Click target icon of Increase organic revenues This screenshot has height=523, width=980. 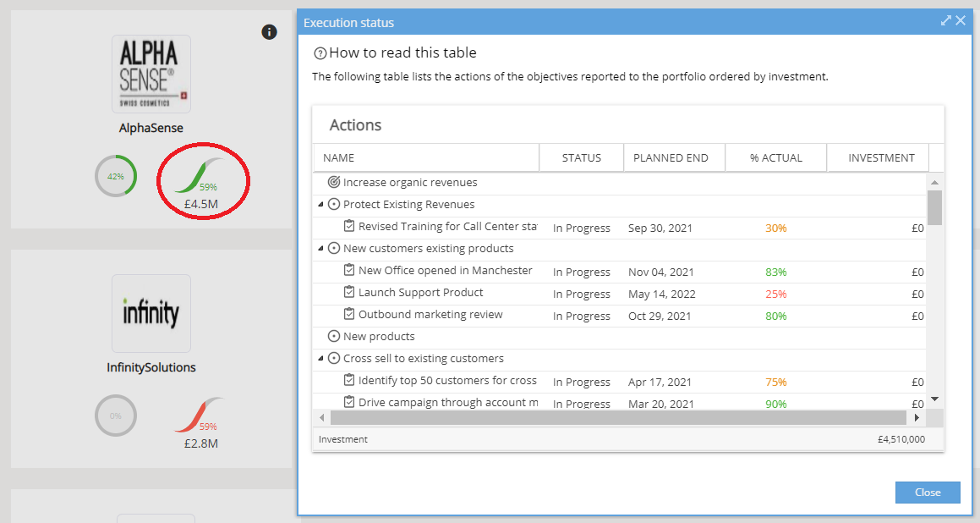tap(334, 182)
